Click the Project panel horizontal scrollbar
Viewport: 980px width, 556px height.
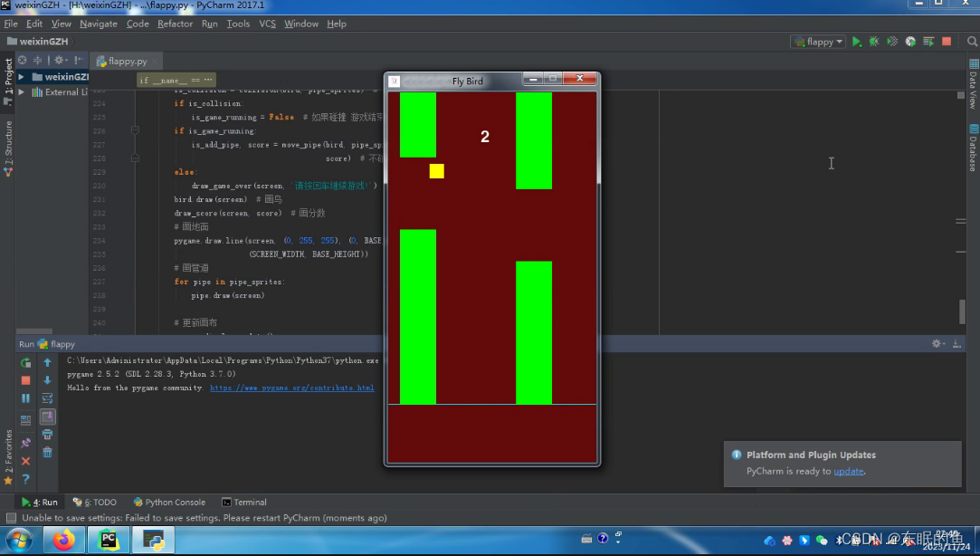click(x=34, y=331)
